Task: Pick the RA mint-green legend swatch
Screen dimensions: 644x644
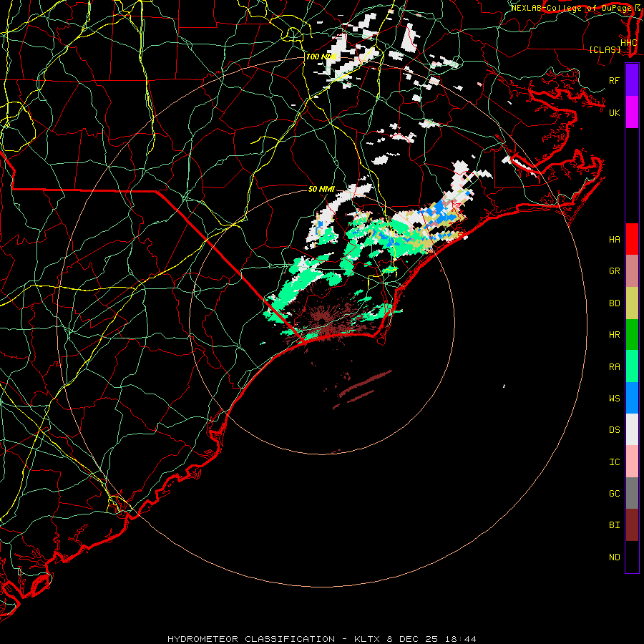Action: (632, 366)
